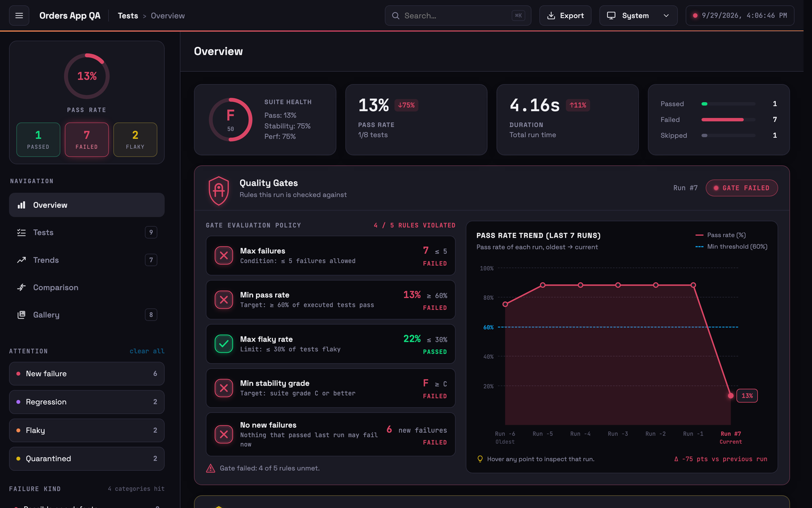The height and width of the screenshot is (508, 812).
Task: Open the hamburger menu button
Action: [19, 16]
